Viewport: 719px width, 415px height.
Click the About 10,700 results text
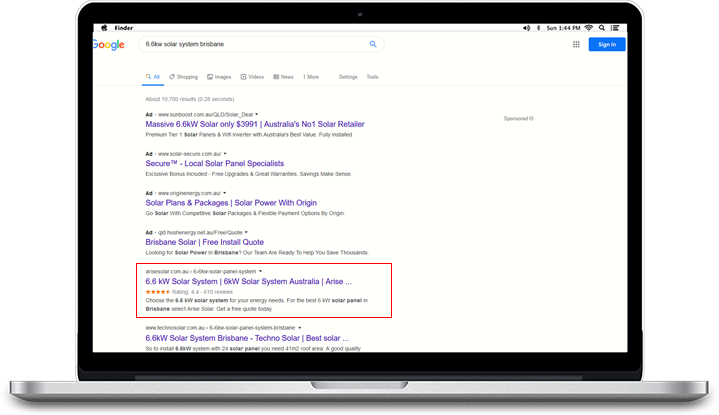(x=190, y=99)
